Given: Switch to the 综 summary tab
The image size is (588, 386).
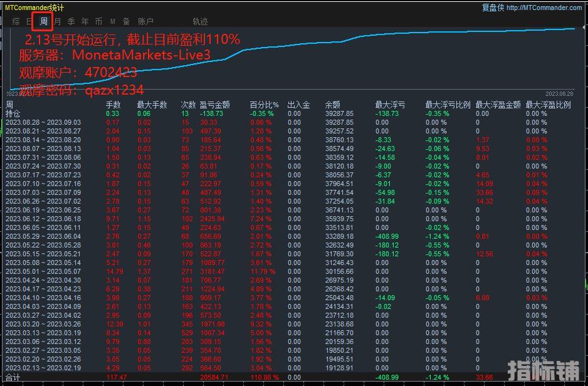Looking at the screenshot, I should click(16, 21).
